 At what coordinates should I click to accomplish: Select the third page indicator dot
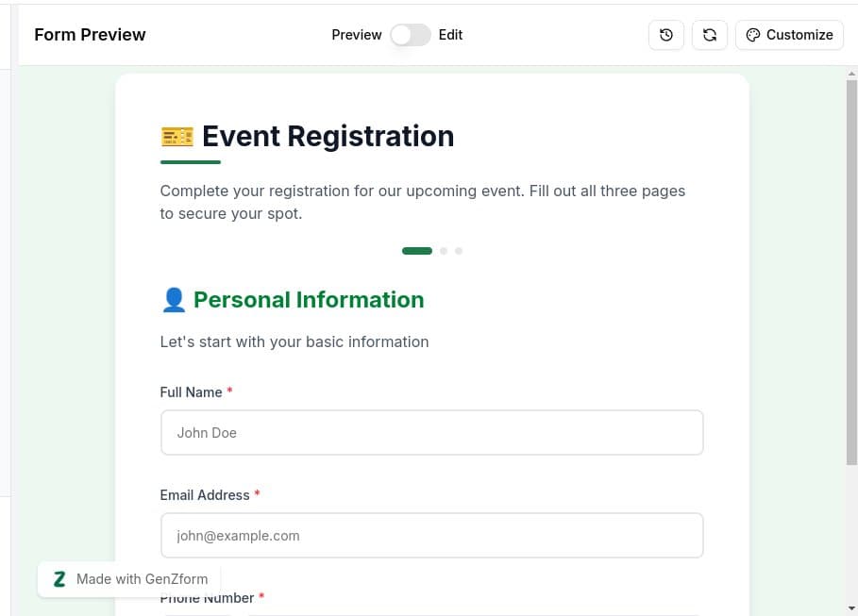coord(459,251)
